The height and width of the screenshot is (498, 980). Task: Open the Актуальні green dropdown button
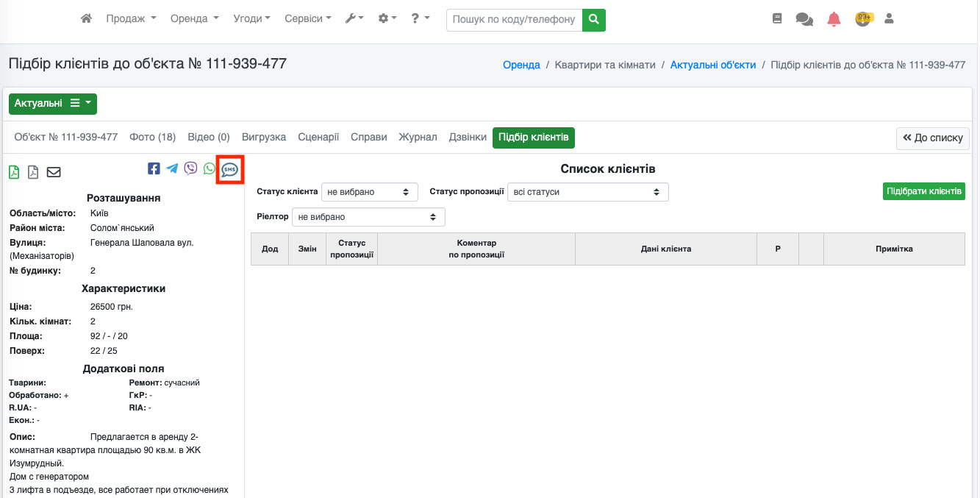[52, 104]
